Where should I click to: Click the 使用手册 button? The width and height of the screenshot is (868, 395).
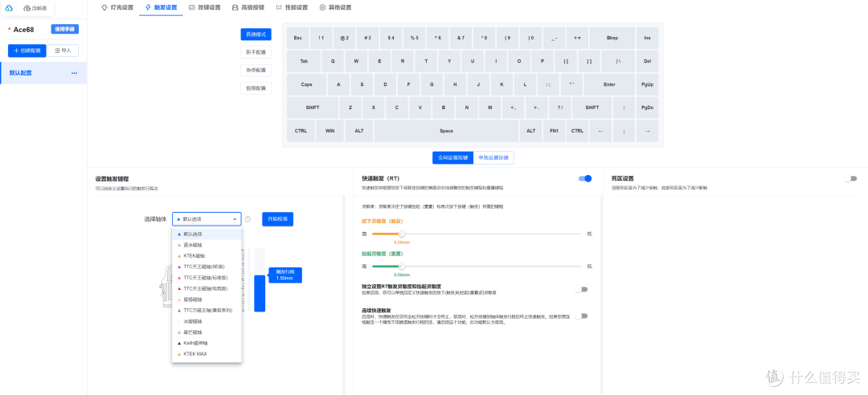tap(65, 30)
